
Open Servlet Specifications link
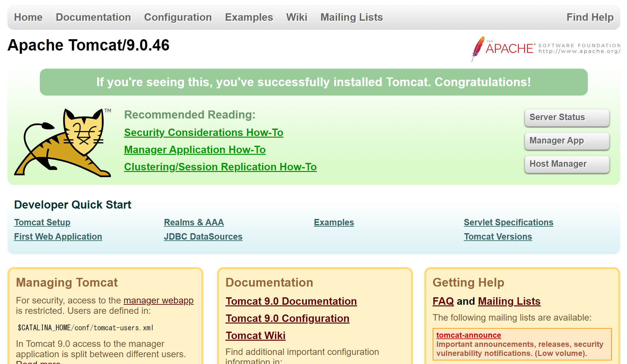508,222
